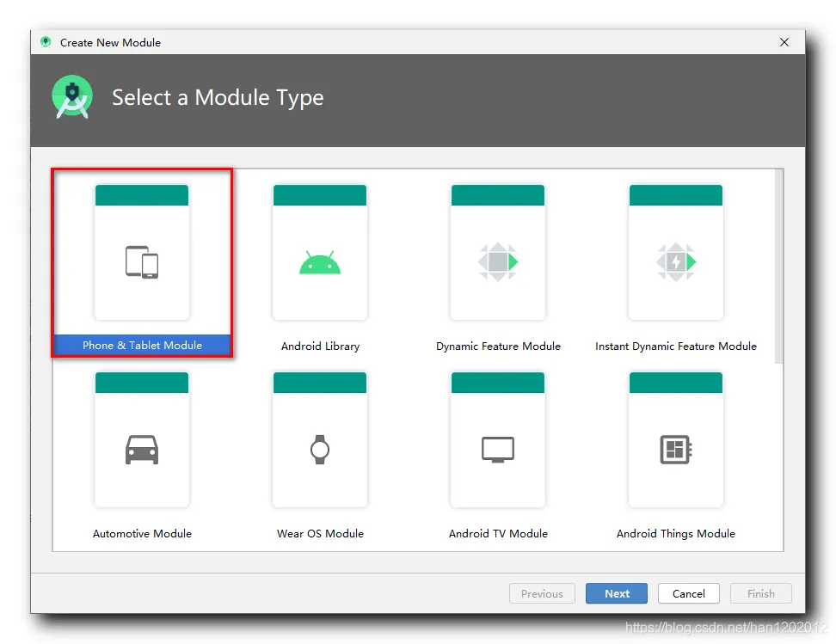Click the disabled Previous button
Screen dimensions: 836x644
542,593
